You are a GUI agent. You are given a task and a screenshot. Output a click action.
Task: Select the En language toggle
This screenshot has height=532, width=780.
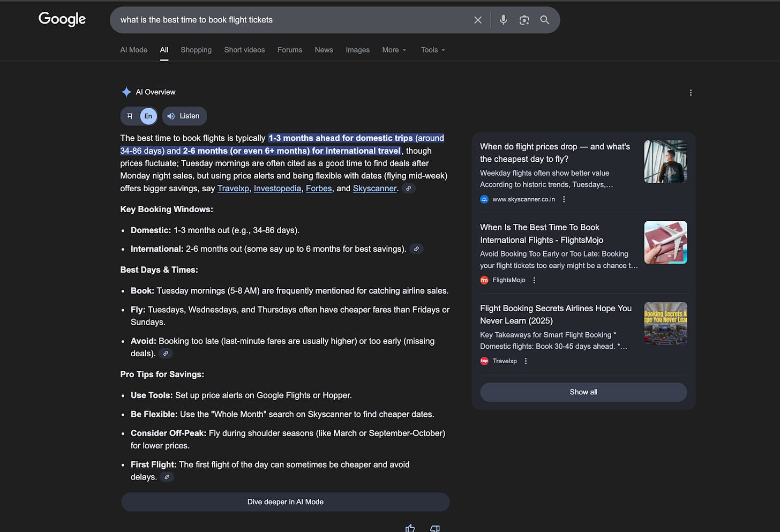click(x=148, y=116)
